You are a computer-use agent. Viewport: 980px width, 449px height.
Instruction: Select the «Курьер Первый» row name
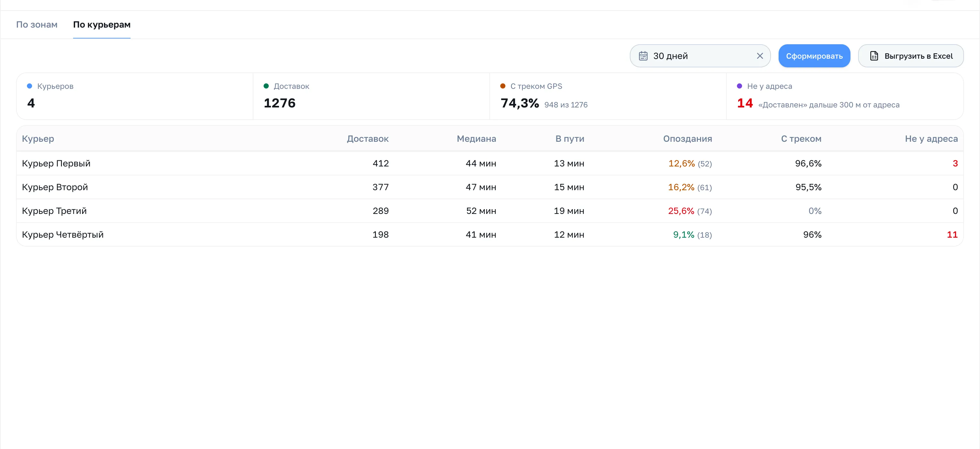click(x=56, y=163)
